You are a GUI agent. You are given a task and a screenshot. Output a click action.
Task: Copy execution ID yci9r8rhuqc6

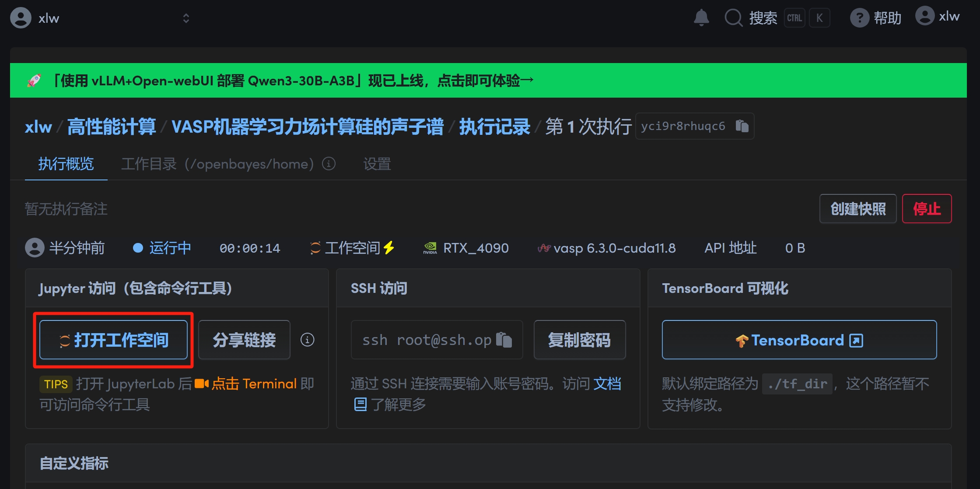pos(742,126)
